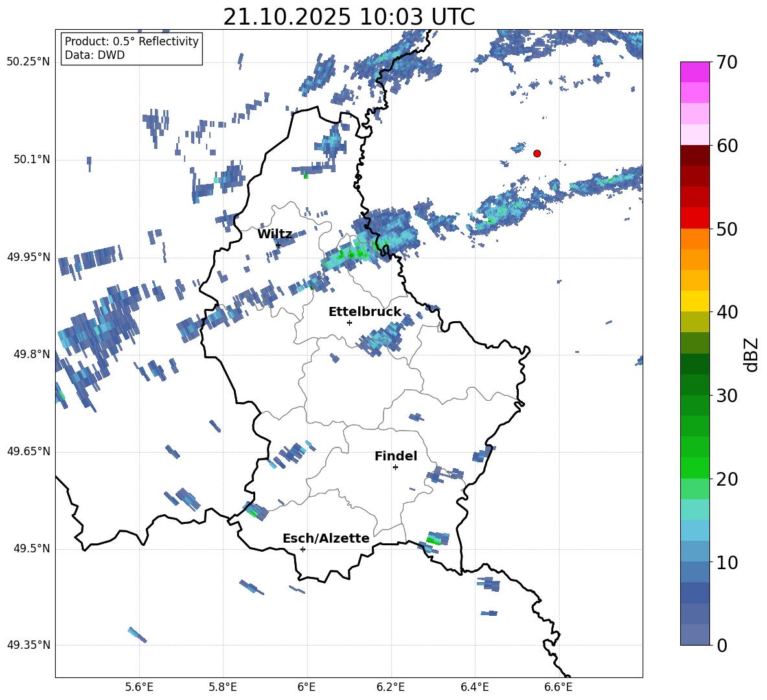
Task: Click the Data: DWD text
Action: [x=95, y=55]
